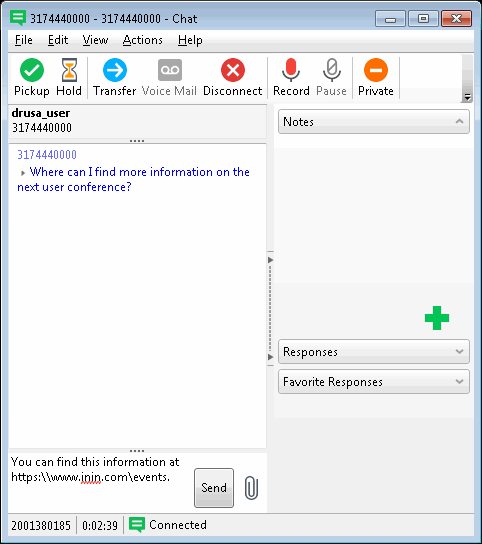Expand the Responses section
The width and height of the screenshot is (482, 544).
click(374, 352)
